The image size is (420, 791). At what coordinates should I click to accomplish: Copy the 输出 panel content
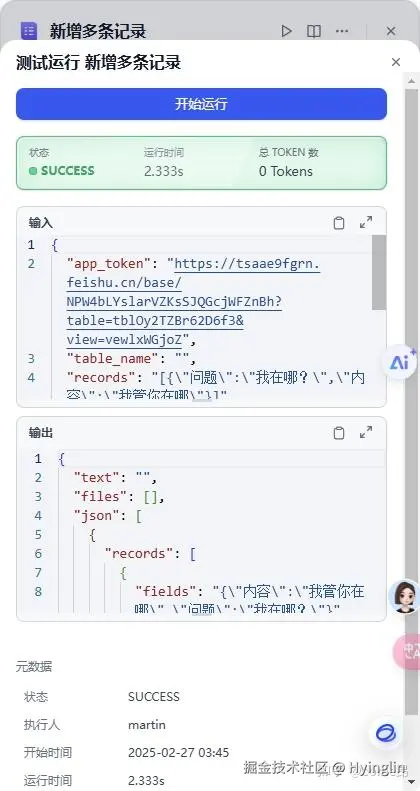tap(339, 433)
